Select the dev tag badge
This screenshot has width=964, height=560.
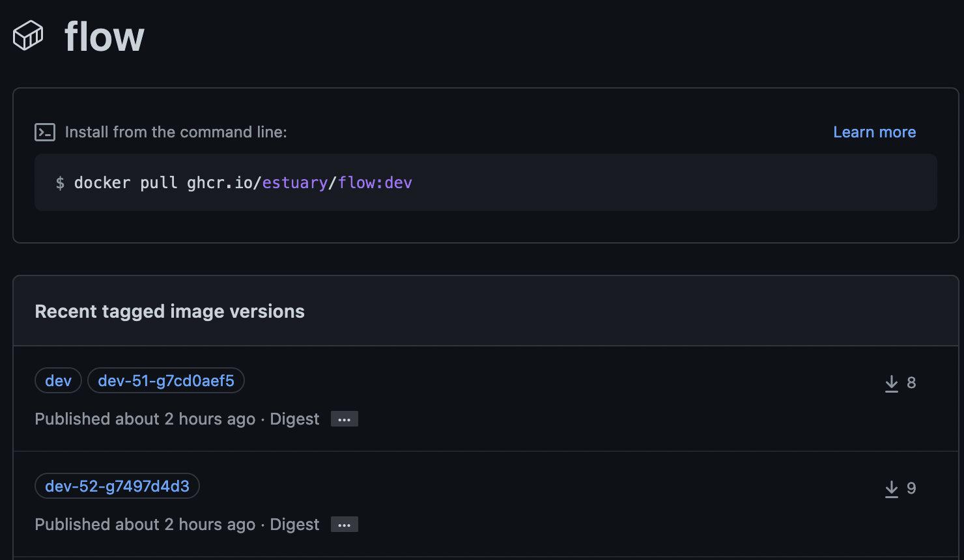coord(57,380)
